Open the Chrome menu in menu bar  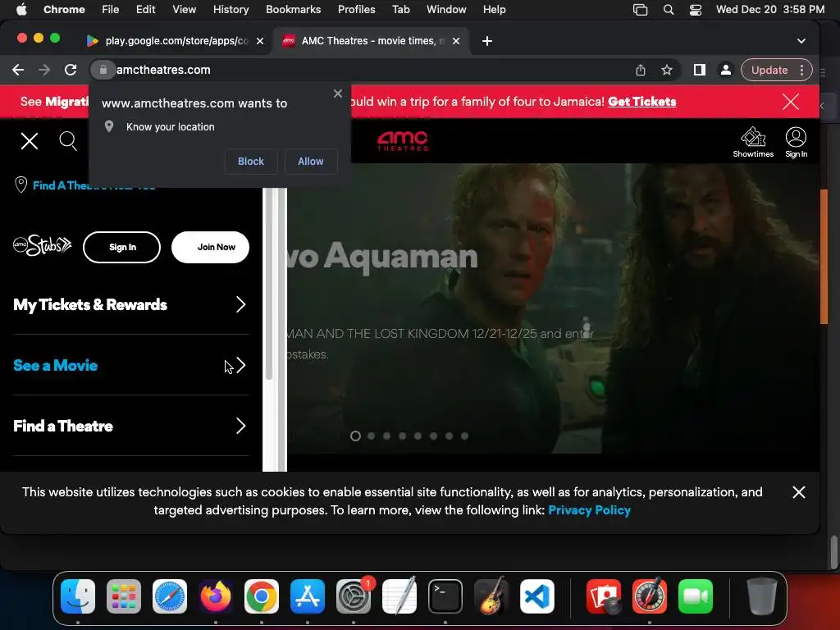64,10
